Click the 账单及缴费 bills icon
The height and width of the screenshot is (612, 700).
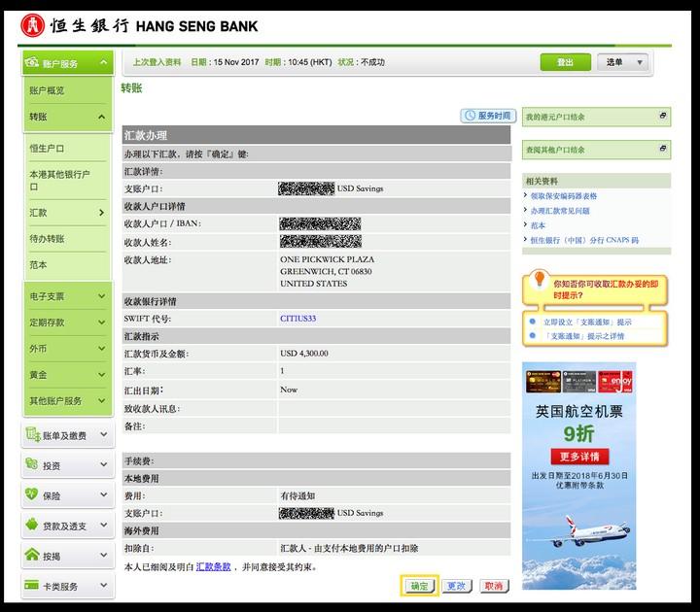coord(34,435)
